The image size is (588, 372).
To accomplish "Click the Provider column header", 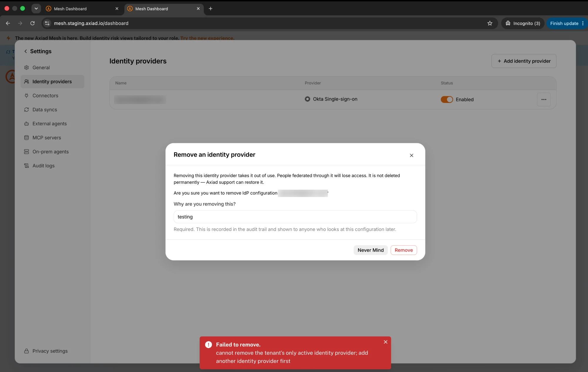I will pyautogui.click(x=313, y=83).
